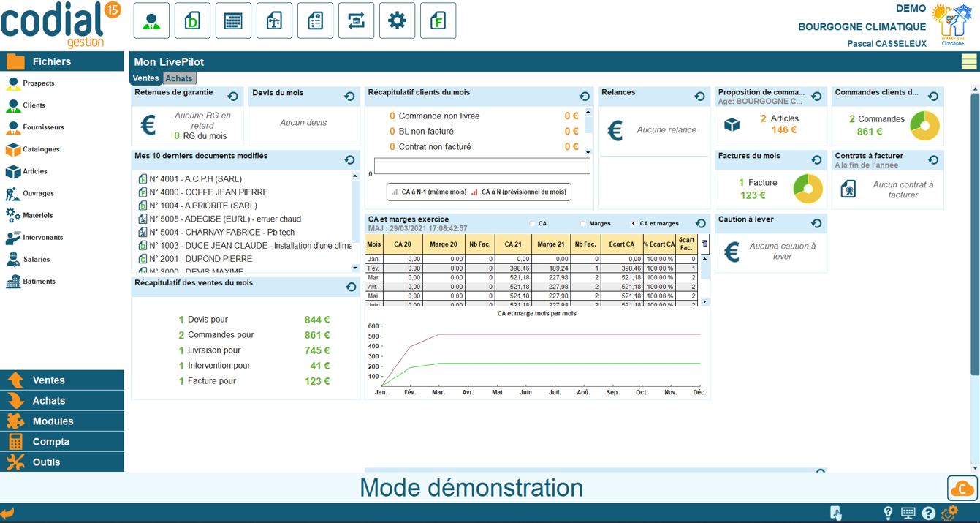Click the empty input field above chart legend
The image size is (980, 523).
coord(482,166)
